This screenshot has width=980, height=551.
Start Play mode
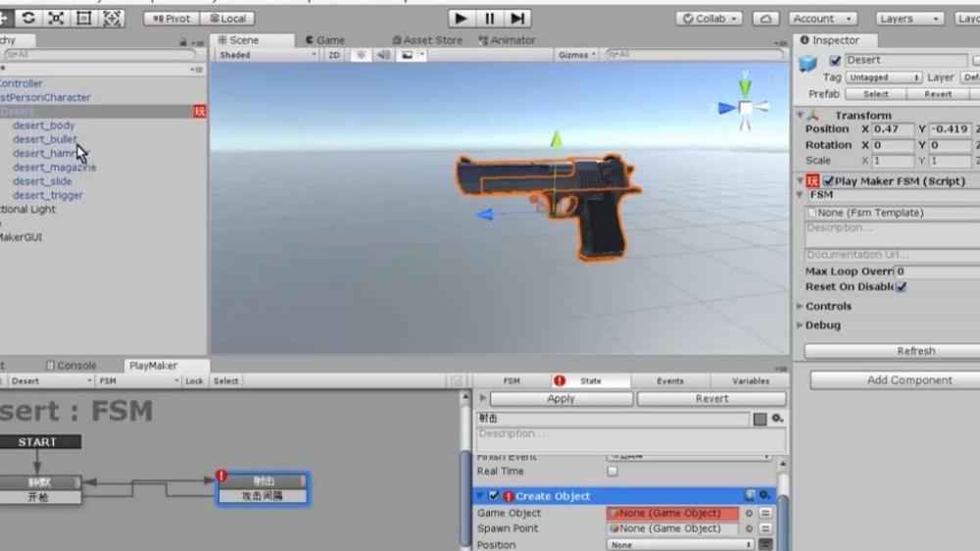click(461, 18)
